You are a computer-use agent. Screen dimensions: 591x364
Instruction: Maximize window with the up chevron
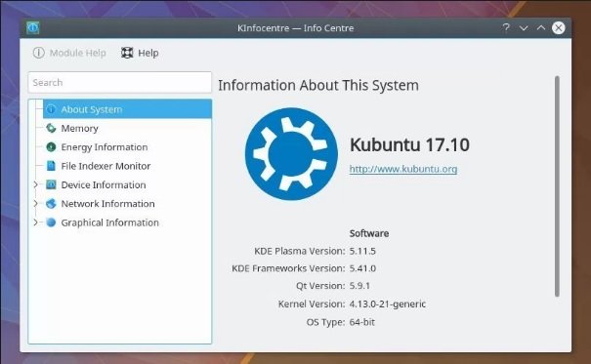click(x=541, y=28)
